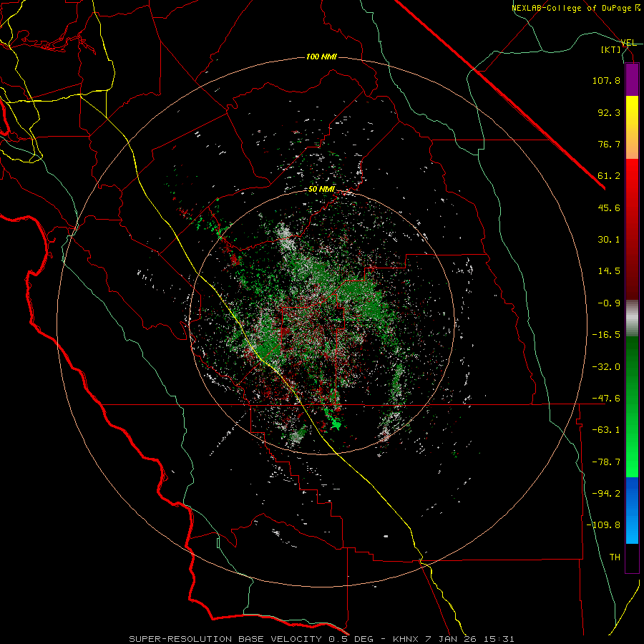The width and height of the screenshot is (644, 644).
Task: Select the 30.1 scale value
Action: (609, 240)
